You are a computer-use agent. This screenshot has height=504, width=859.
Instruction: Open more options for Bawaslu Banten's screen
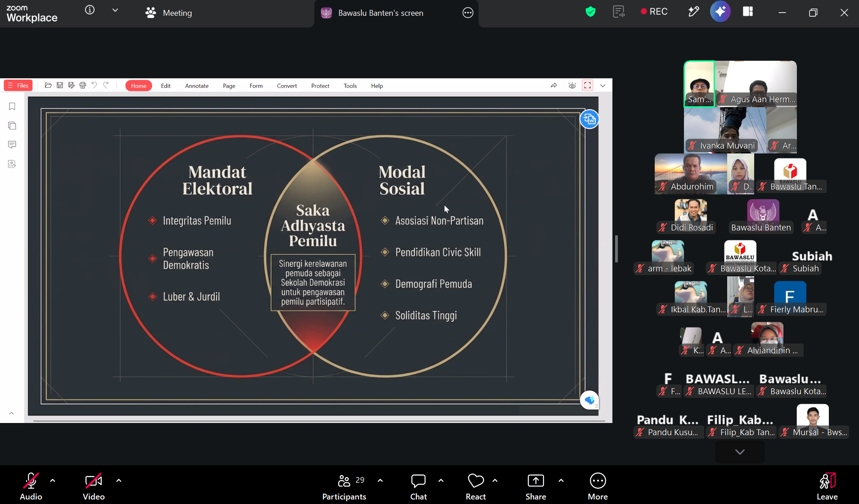[468, 13]
